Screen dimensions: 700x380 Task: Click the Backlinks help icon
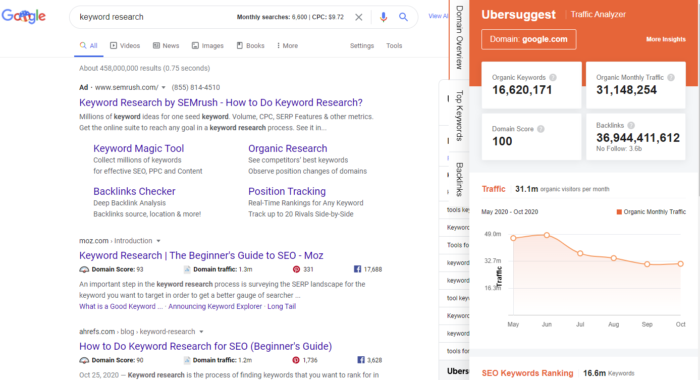631,125
